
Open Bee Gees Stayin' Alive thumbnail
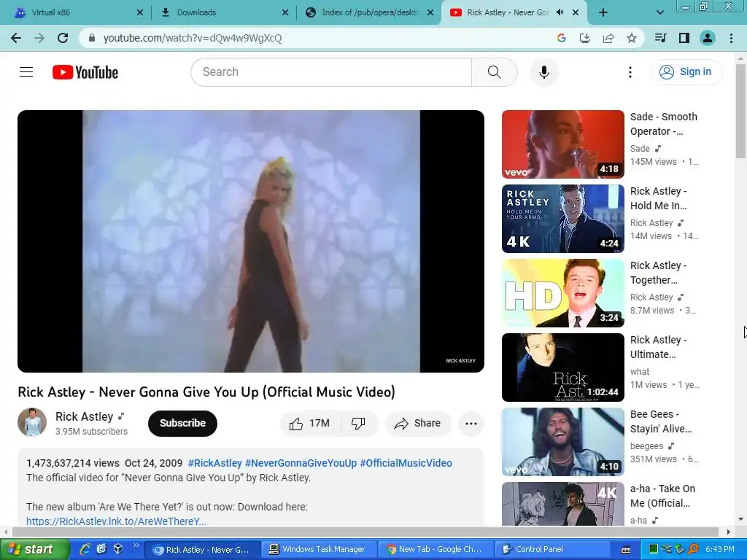(562, 441)
